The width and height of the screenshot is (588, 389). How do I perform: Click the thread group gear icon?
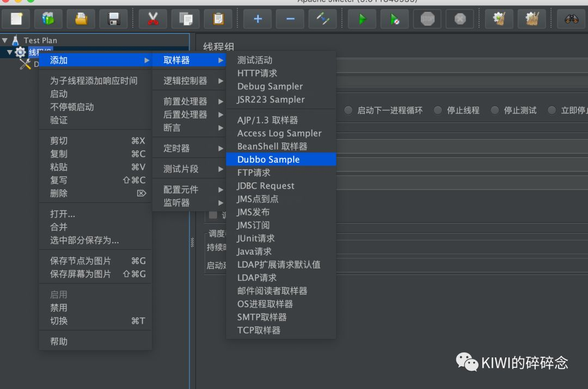pos(20,52)
